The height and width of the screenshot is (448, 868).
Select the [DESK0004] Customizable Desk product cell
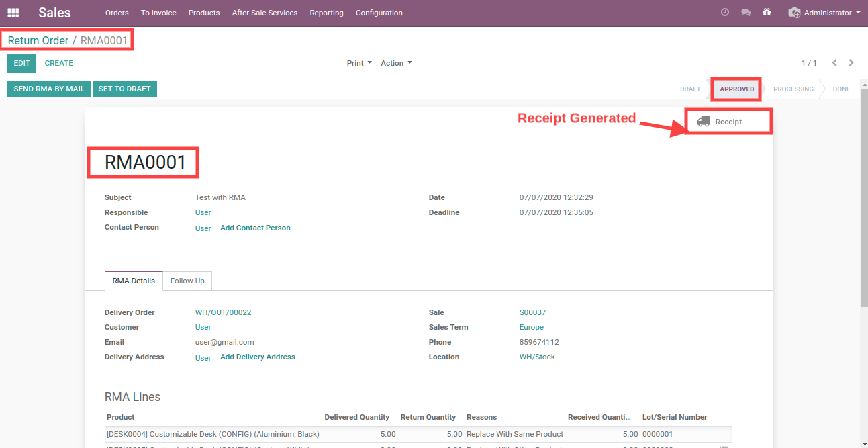tap(213, 434)
